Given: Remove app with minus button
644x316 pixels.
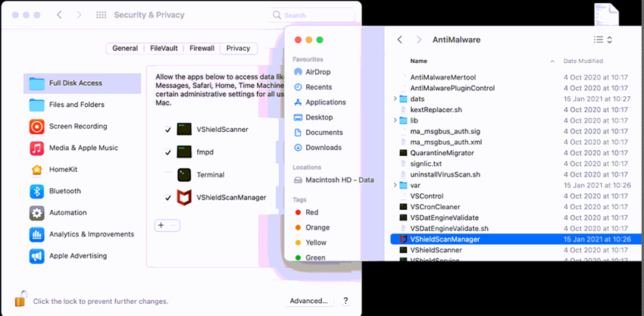Looking at the screenshot, I should point(174,225).
